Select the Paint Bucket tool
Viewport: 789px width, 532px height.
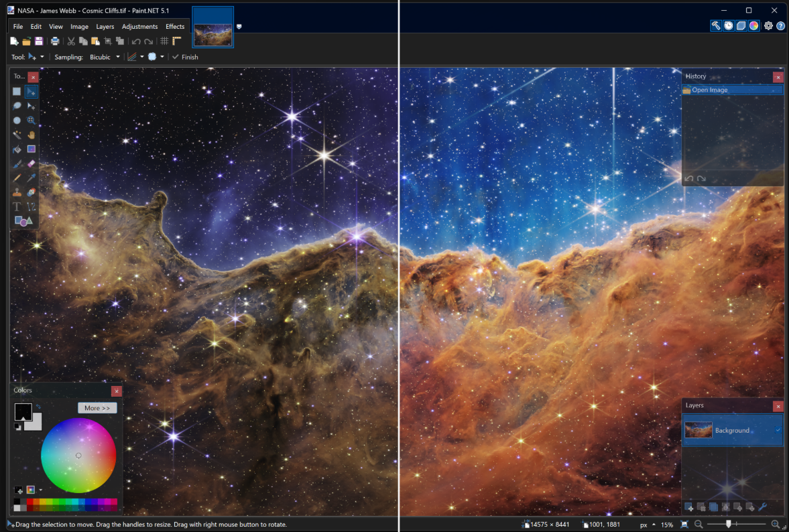click(x=17, y=149)
